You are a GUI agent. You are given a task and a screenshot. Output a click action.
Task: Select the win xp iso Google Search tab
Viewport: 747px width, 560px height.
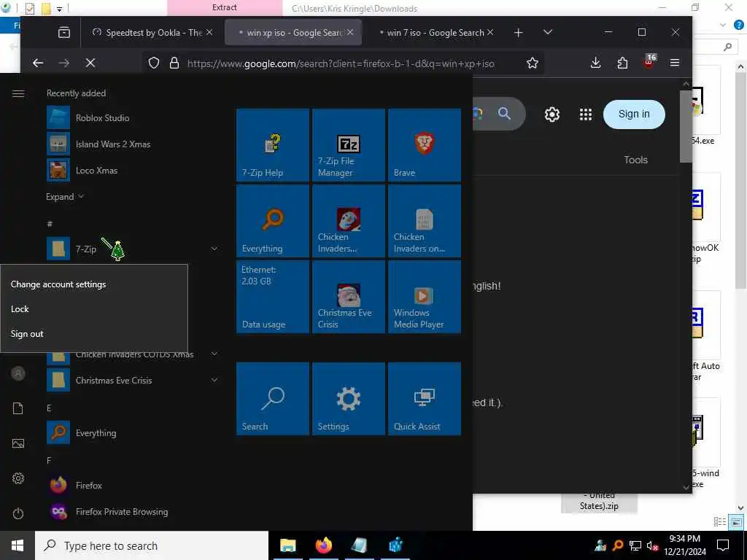click(293, 32)
